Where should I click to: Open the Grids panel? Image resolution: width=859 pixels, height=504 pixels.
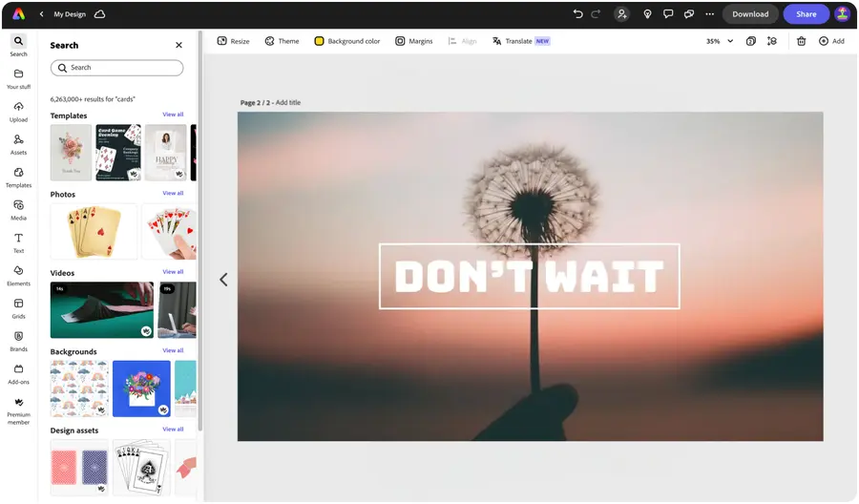pos(18,307)
